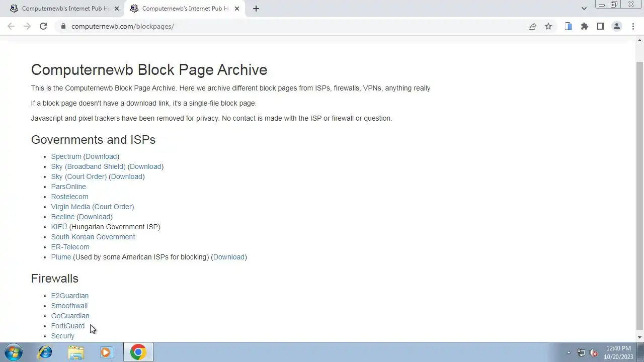Open the FortiGuard firewall link
This screenshot has height=362, width=644.
[67, 326]
